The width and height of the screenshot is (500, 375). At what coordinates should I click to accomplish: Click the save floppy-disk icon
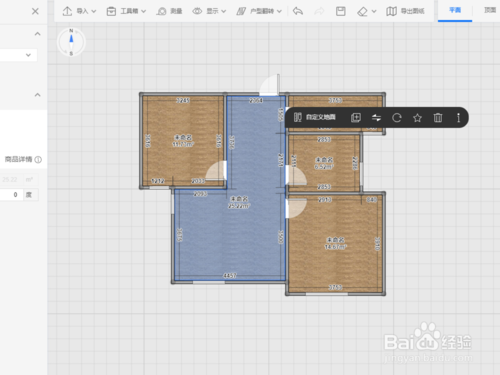coord(340,11)
